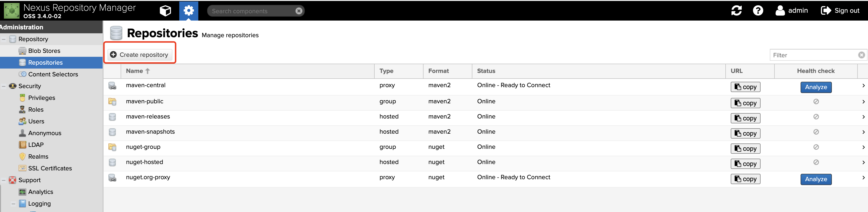Click the nuget.org-proxy row icon

pyautogui.click(x=112, y=177)
